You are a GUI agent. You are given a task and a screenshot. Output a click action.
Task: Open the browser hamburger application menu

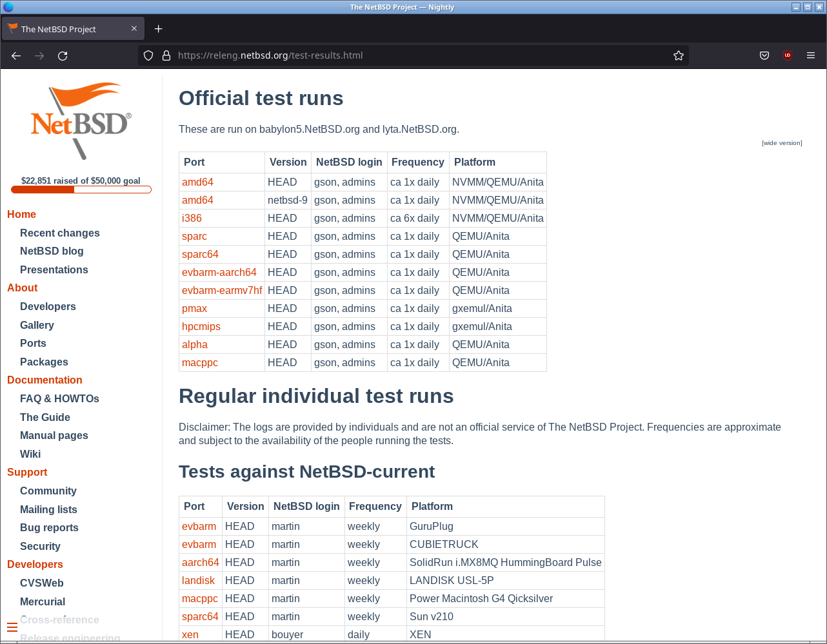click(811, 55)
